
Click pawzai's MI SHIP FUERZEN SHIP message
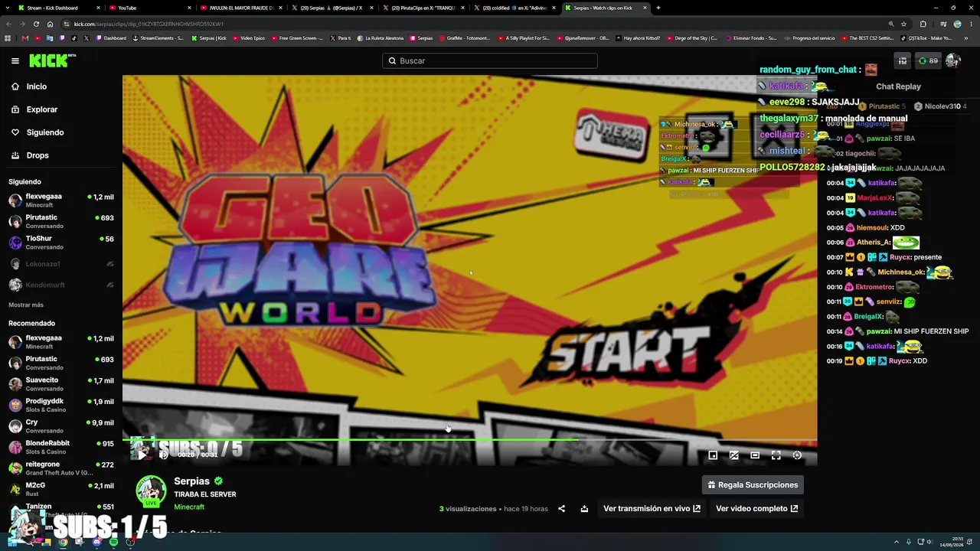pos(898,331)
